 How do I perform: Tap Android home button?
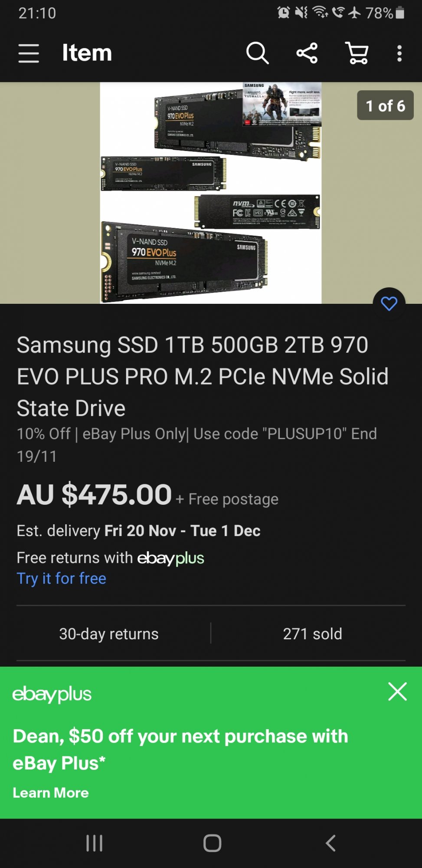[212, 843]
